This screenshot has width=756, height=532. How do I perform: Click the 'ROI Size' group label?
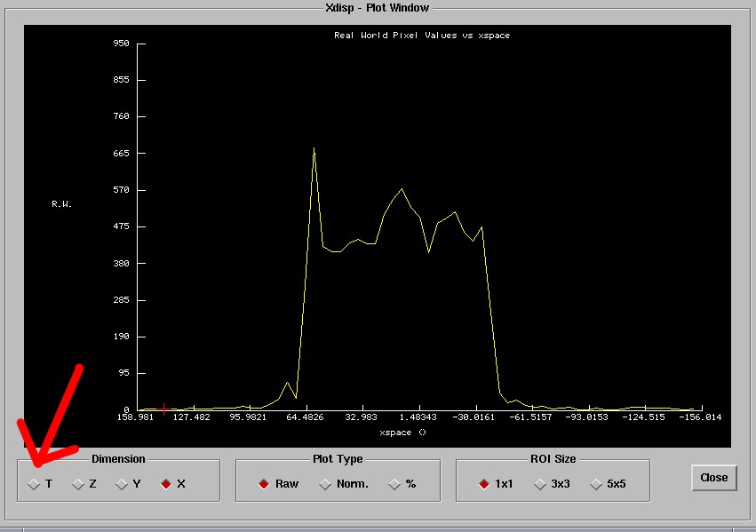click(x=553, y=459)
